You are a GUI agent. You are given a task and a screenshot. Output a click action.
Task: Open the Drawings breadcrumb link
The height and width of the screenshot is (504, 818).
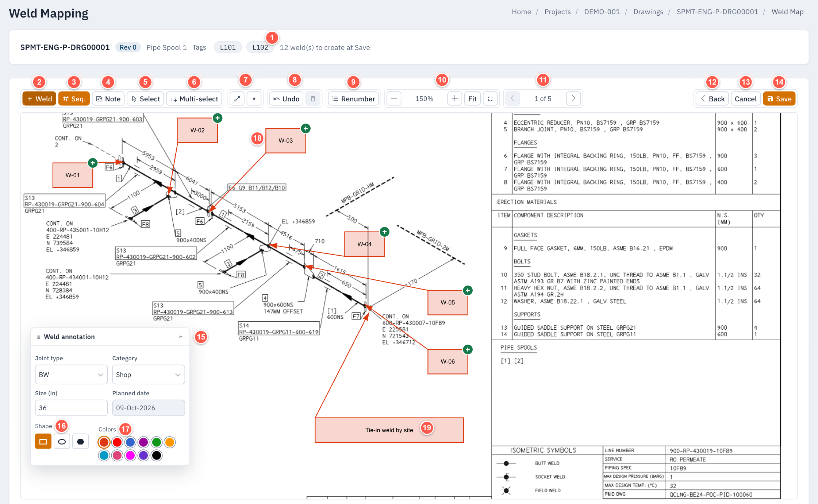648,12
